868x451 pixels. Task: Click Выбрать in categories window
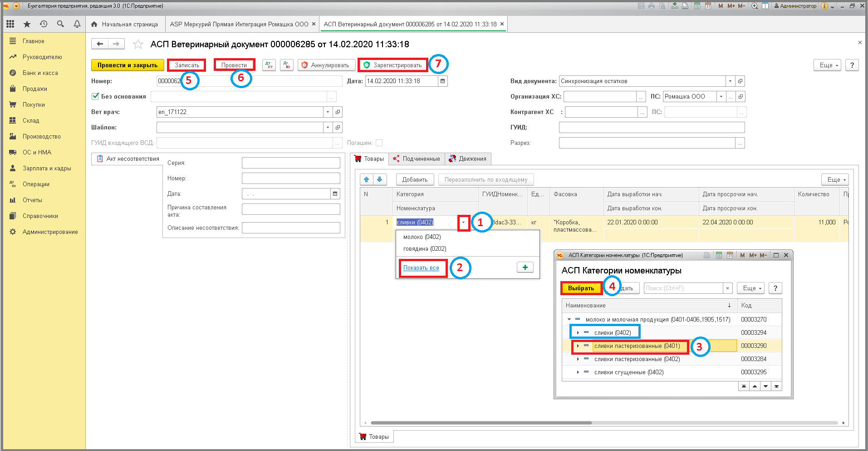(x=581, y=288)
